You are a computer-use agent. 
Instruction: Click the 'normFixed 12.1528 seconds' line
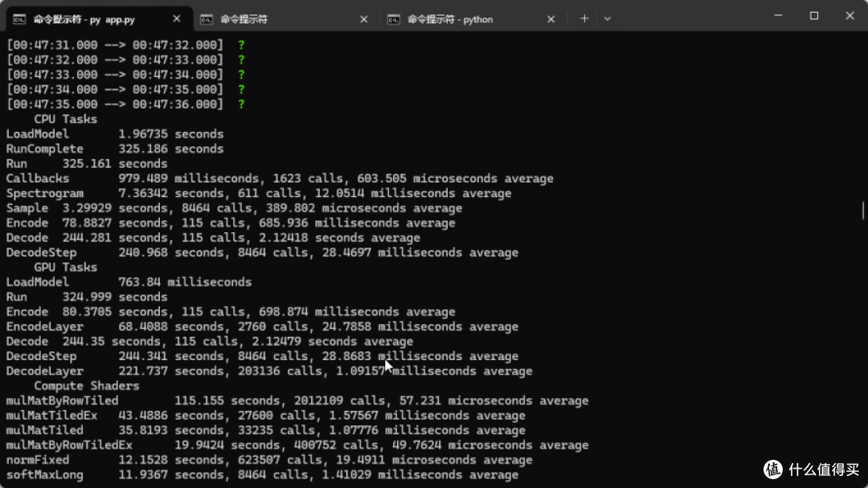point(269,461)
